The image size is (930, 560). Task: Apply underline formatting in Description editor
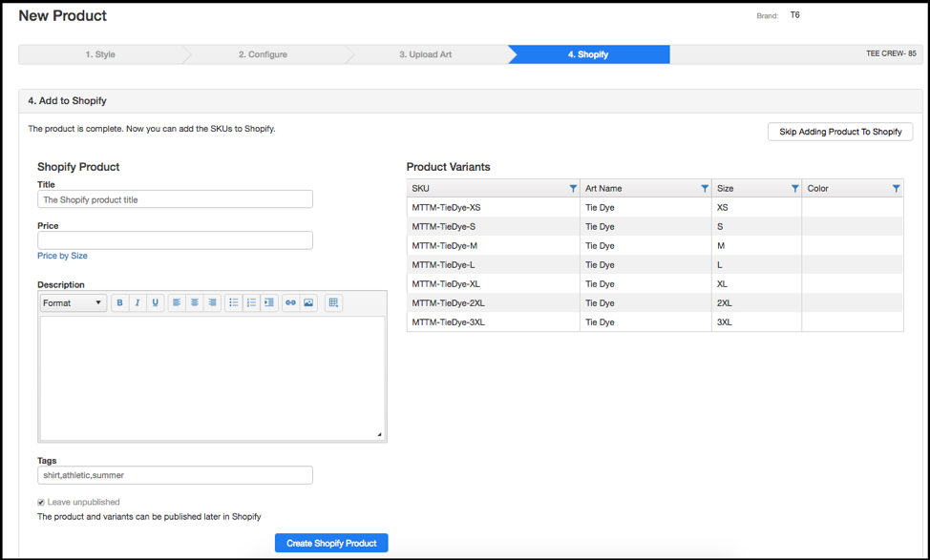[x=156, y=302]
